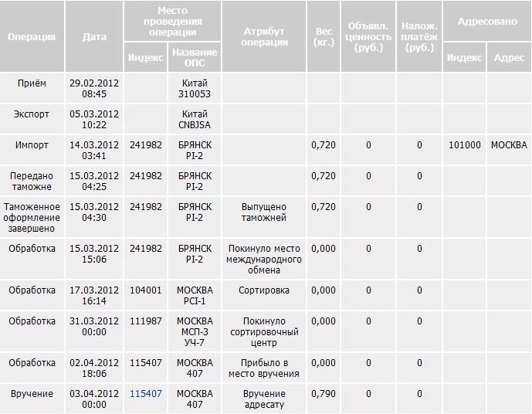Viewport: 532px width, 414px height.
Task: Click the 'Объявл. ценность (руб.)' header
Action: 368,36
